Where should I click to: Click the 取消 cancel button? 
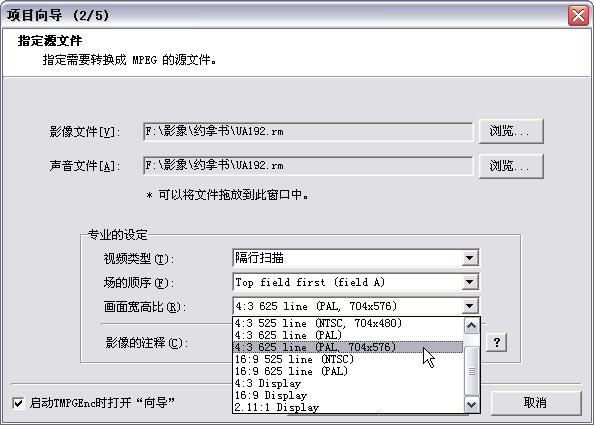click(x=536, y=403)
